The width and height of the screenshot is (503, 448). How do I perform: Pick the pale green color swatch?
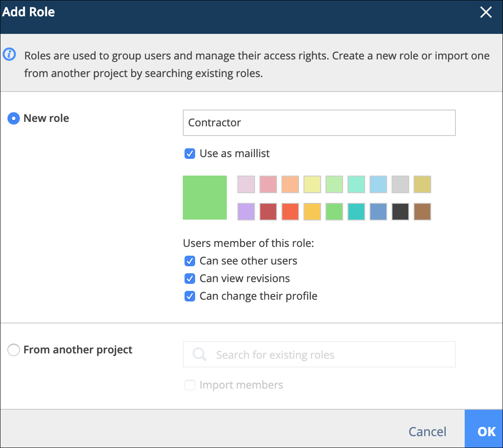[334, 184]
